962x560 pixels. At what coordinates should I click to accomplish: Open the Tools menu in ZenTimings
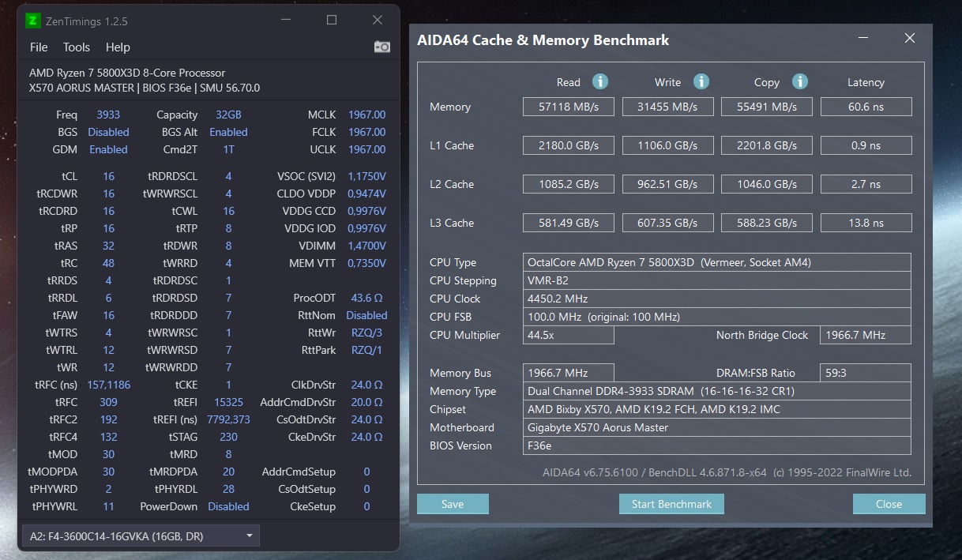point(77,47)
